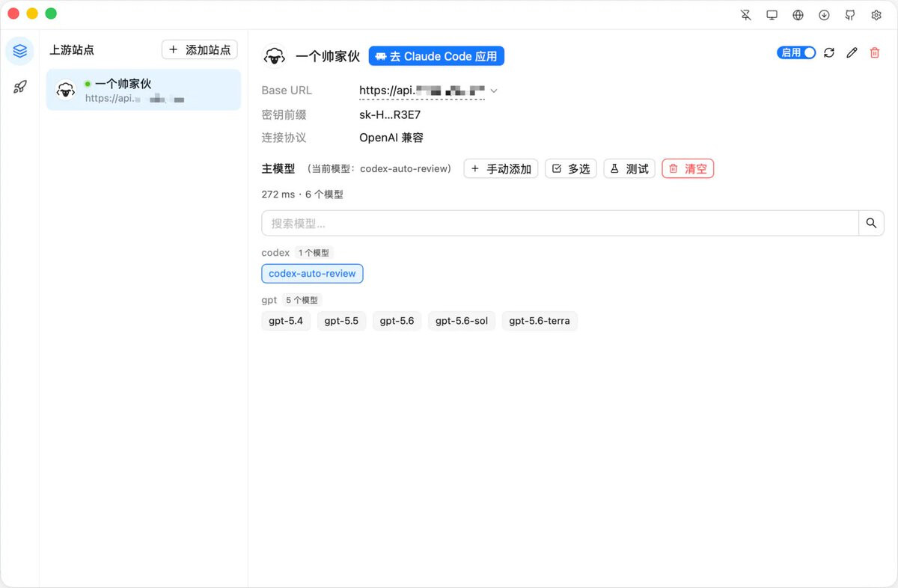Screen dimensions: 898x588
Task: Click the OpenAI 兼容 protocol text
Action: (x=391, y=138)
